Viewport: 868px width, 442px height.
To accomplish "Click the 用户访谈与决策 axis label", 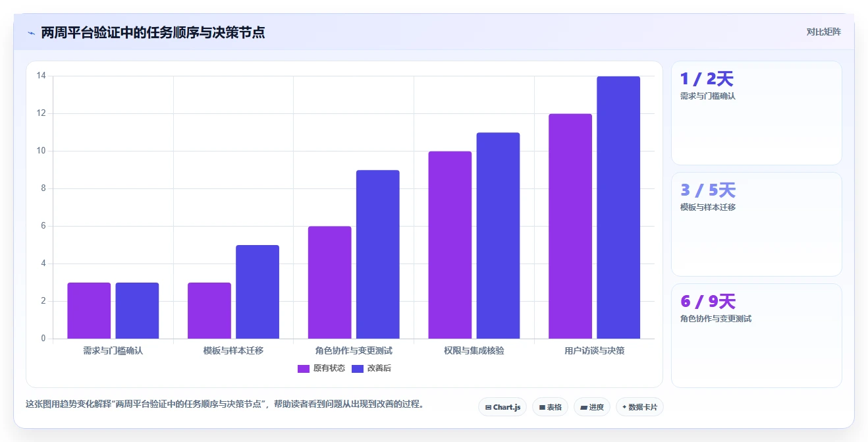I will 595,351.
